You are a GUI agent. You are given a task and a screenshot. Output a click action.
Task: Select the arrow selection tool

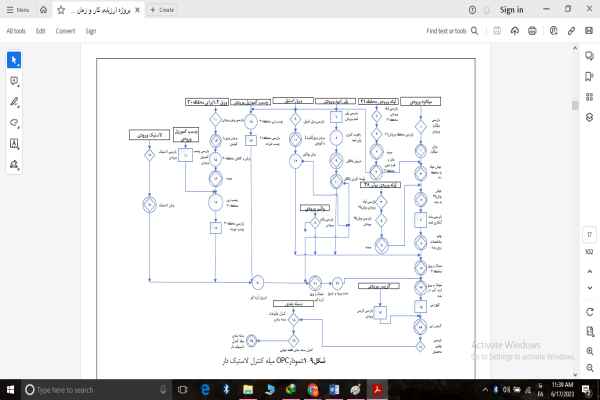[x=14, y=59]
